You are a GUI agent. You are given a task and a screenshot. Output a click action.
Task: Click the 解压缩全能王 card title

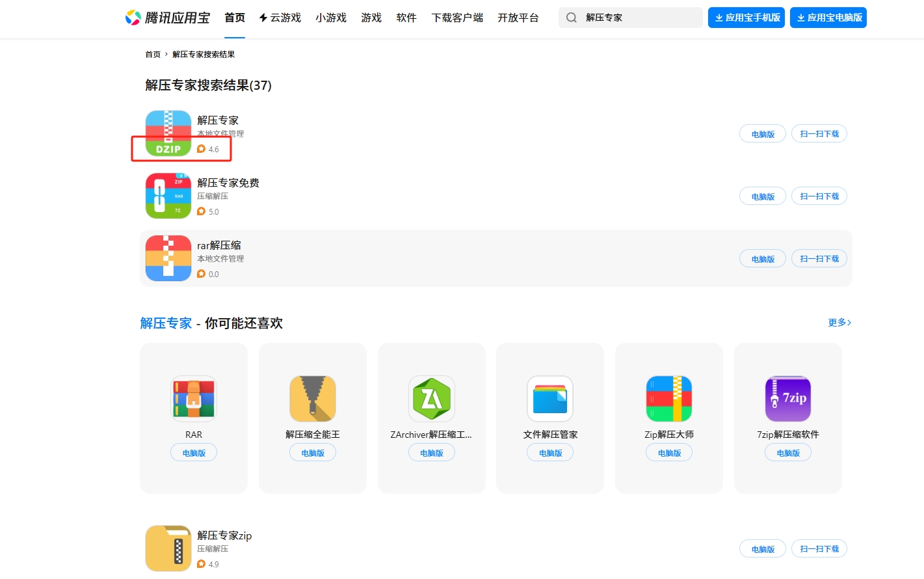coord(313,435)
